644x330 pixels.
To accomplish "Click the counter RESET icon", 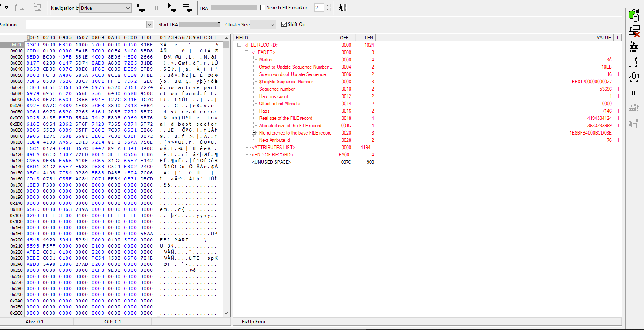I will [634, 46].
